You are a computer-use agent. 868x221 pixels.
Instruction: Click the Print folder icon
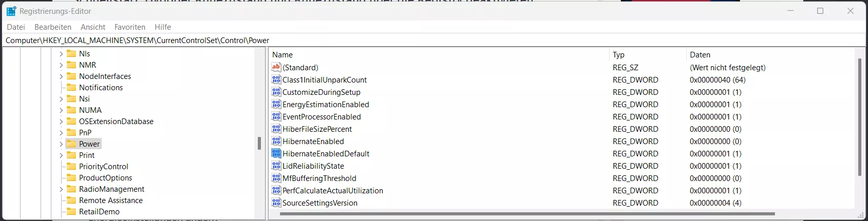pyautogui.click(x=71, y=155)
